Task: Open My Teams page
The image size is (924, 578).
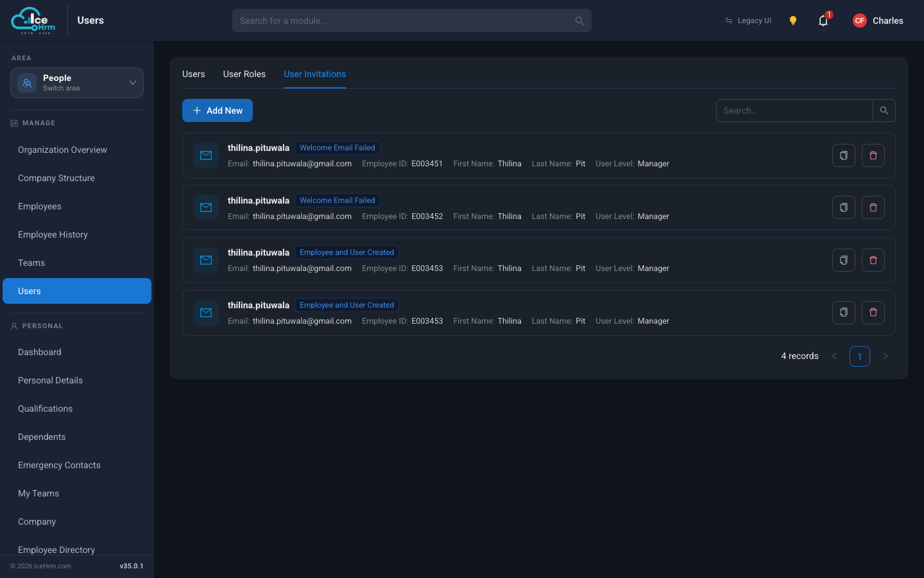Action: [77, 493]
